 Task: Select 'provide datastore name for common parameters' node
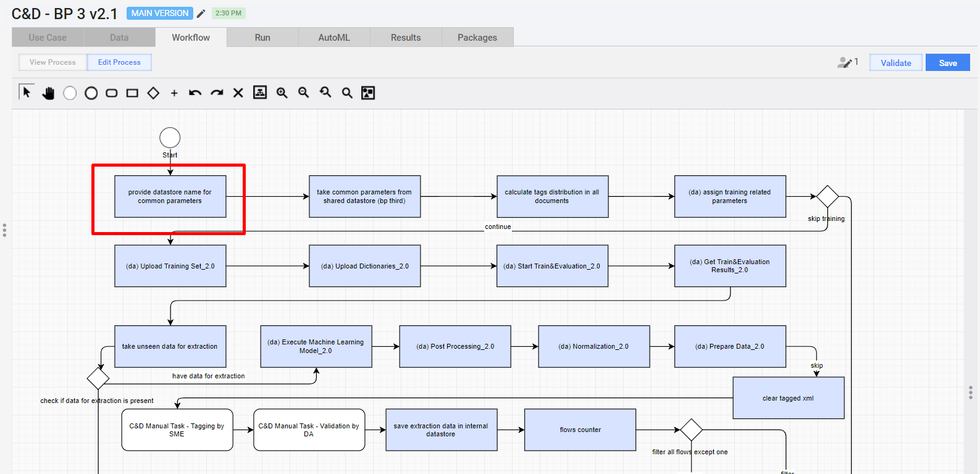[x=170, y=196]
